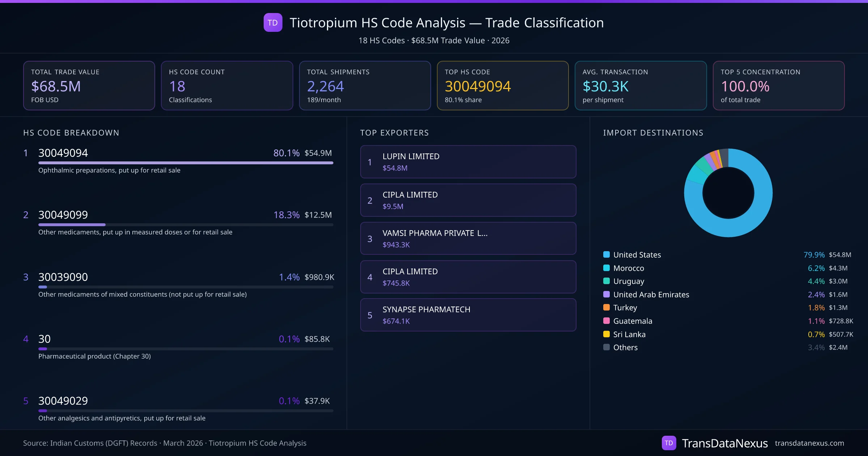
Task: Click the United States legend color square
Action: pos(607,254)
